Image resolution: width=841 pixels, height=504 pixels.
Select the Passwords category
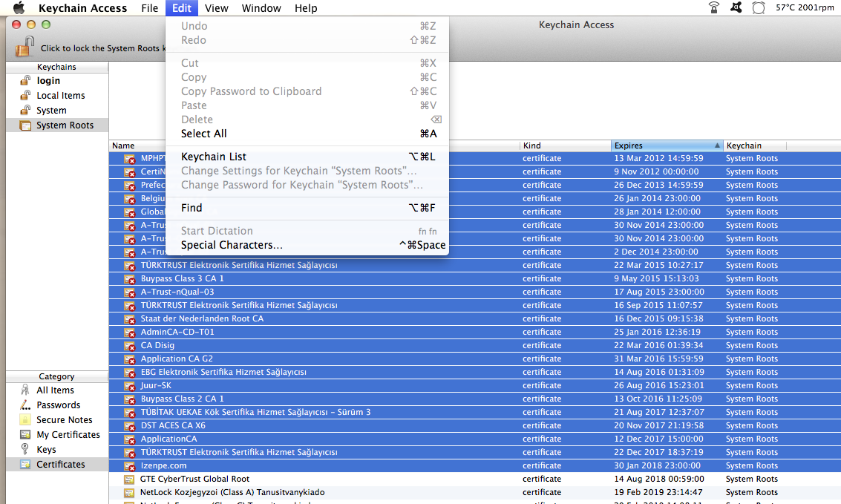click(57, 405)
